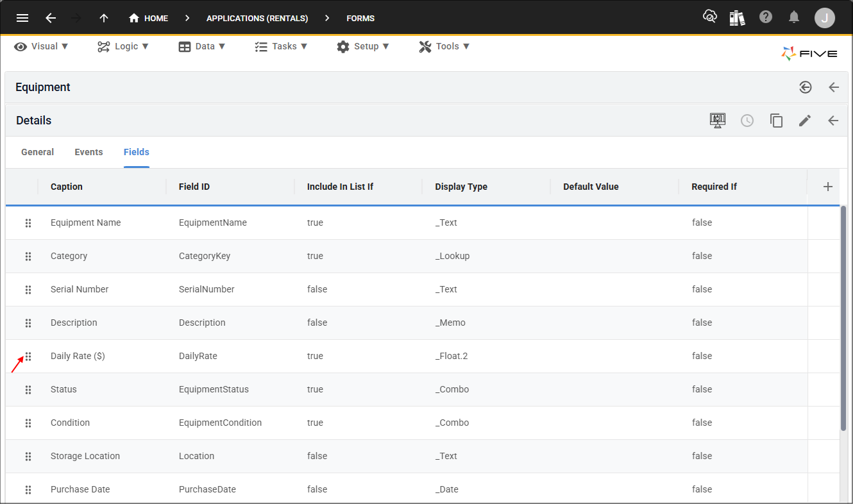
Task: Click drag handle of Daily Rate row
Action: click(x=28, y=356)
